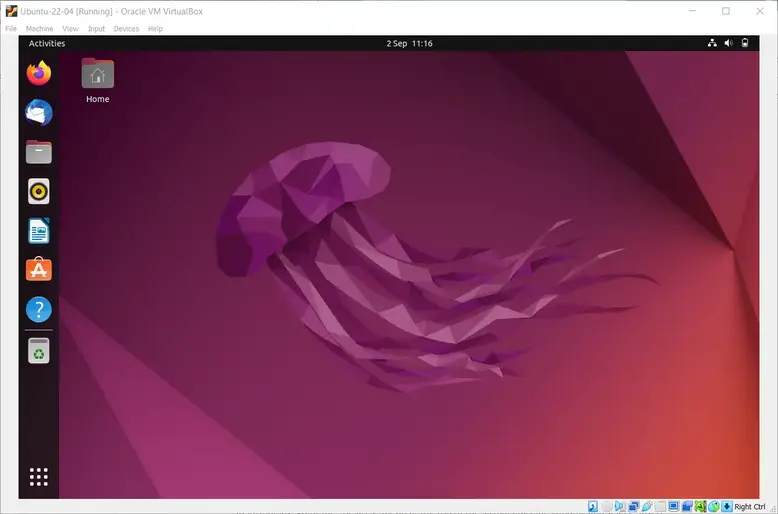Click the Activities button in Ubuntu top bar
This screenshot has width=778, height=514.
47,43
